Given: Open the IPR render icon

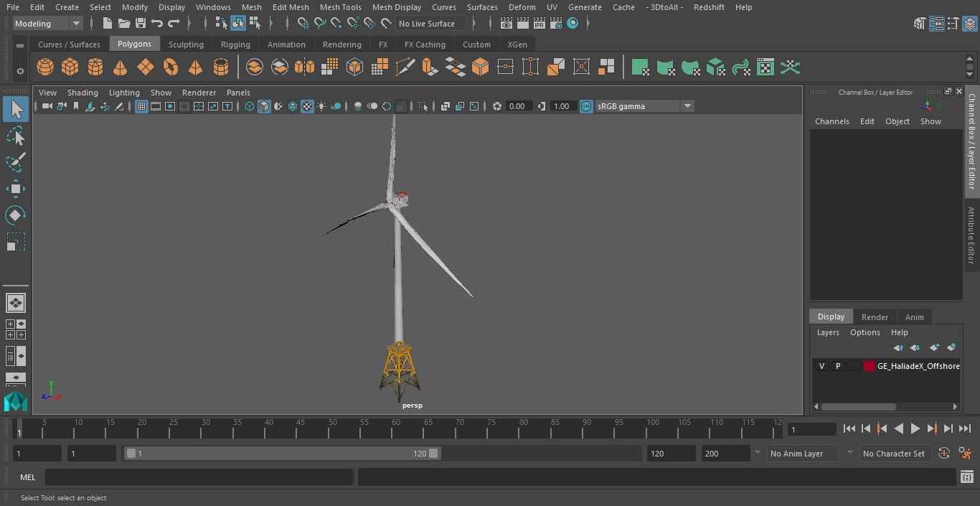Looking at the screenshot, I should click(x=540, y=24).
